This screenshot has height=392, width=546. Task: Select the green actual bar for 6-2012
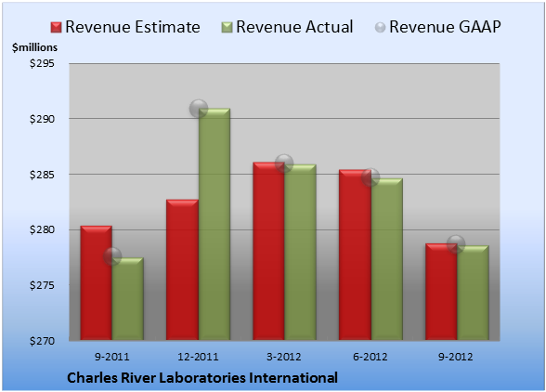tap(386, 259)
